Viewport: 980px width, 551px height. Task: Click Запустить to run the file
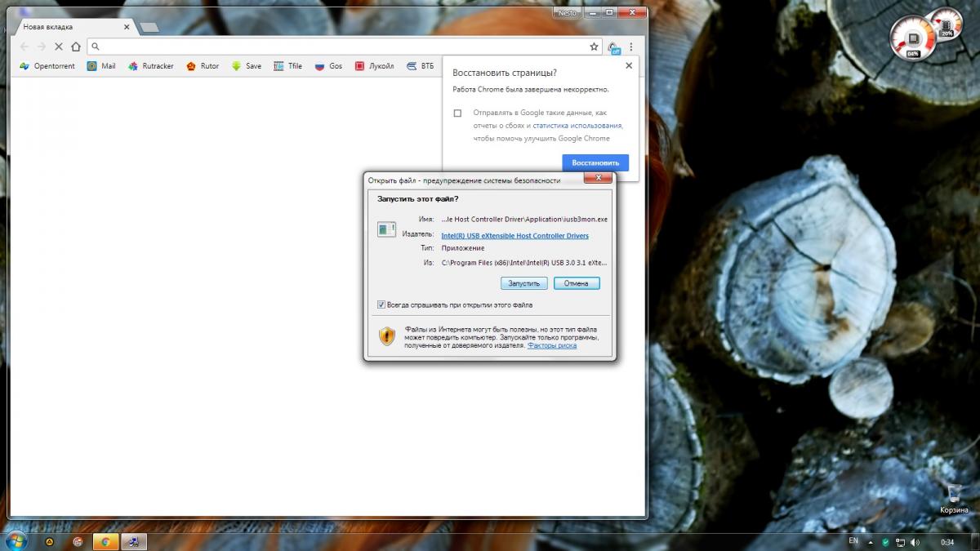click(524, 283)
